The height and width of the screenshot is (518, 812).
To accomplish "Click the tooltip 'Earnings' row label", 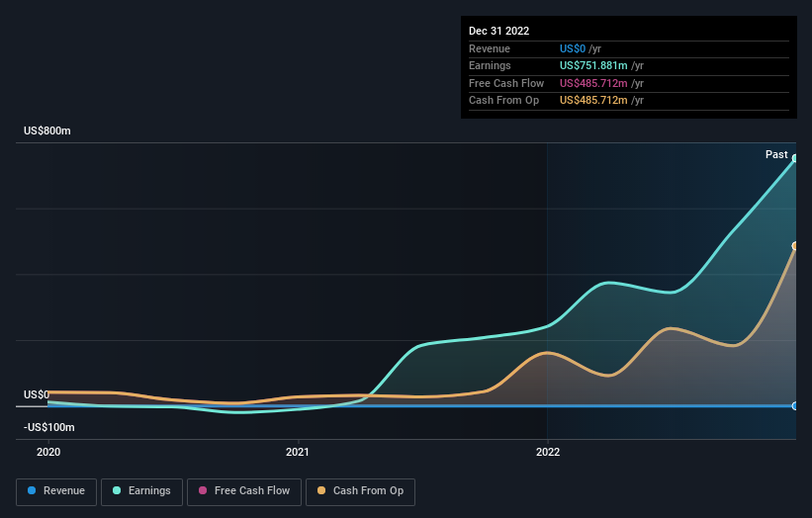I will click(x=490, y=65).
